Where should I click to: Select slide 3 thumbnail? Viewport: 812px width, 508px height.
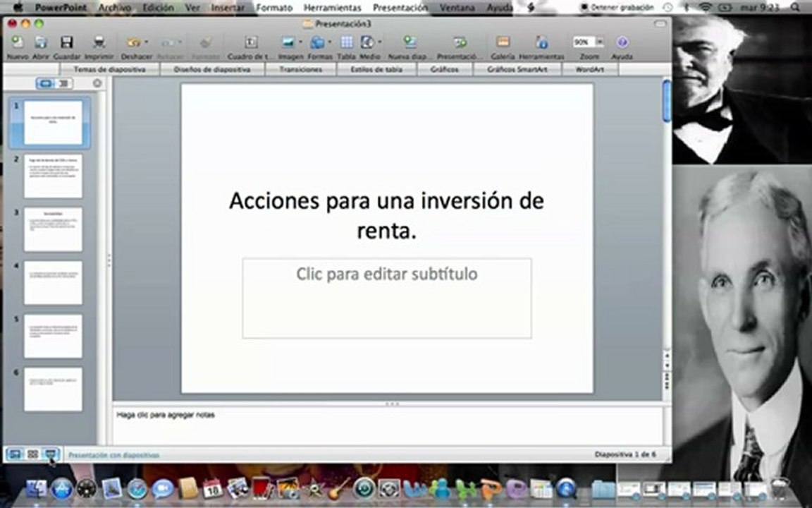coord(53,229)
